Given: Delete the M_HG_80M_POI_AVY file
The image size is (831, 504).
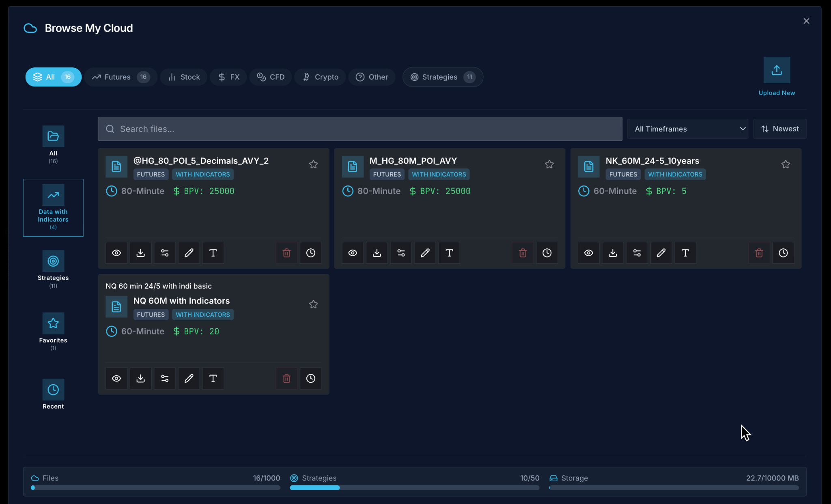Looking at the screenshot, I should (x=523, y=253).
